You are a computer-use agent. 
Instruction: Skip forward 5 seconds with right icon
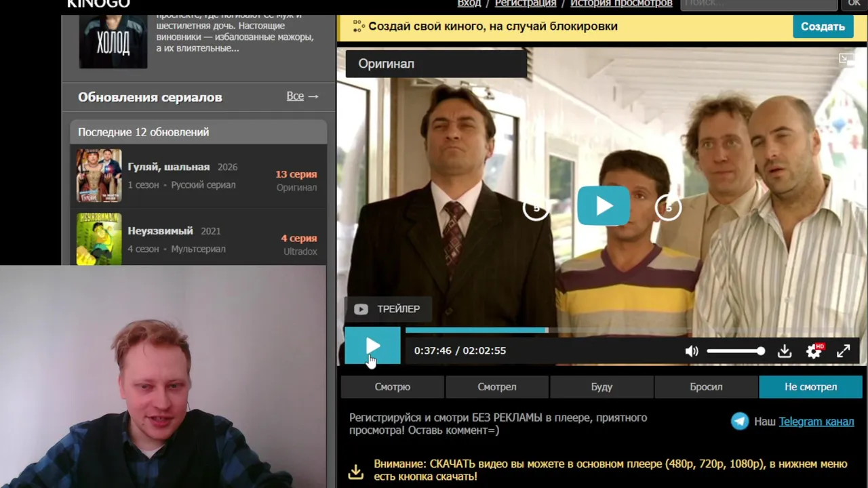pos(668,207)
